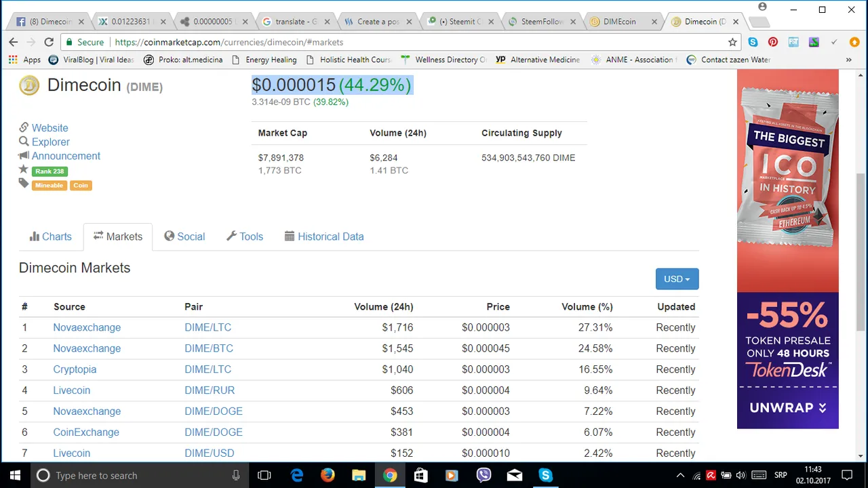Open the Skype browser extension
Image resolution: width=868 pixels, height=488 pixels.
753,42
